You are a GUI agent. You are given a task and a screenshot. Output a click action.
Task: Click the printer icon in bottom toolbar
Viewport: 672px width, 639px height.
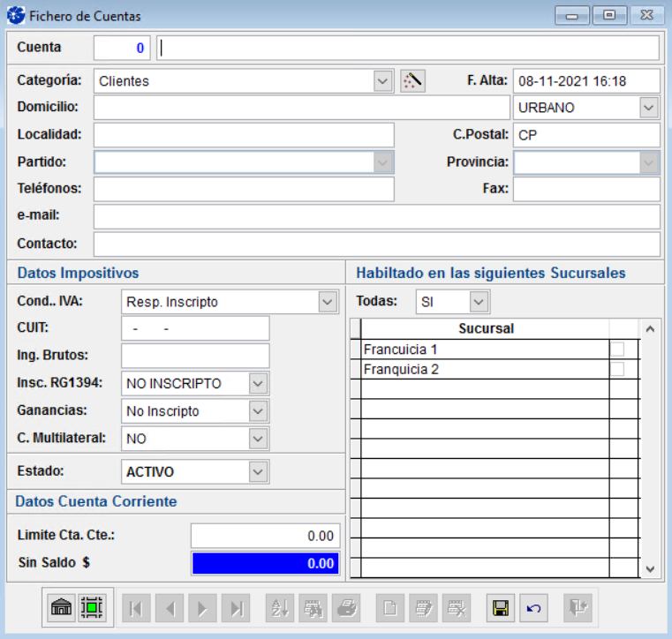click(x=347, y=607)
